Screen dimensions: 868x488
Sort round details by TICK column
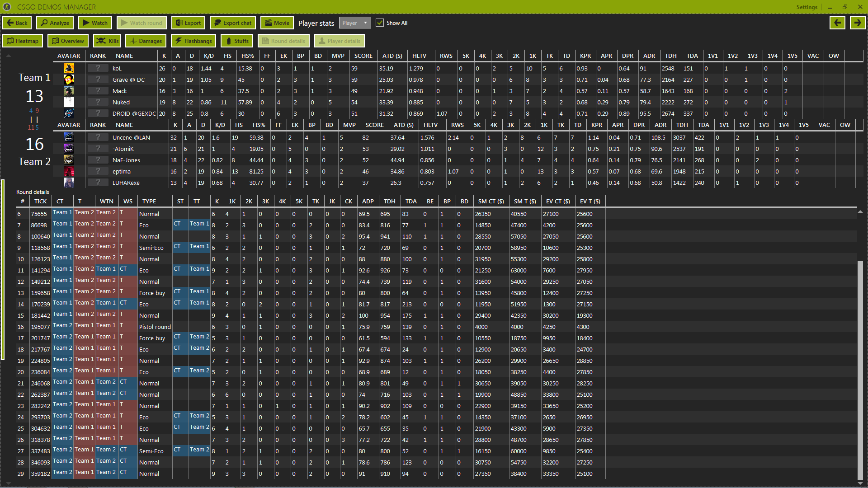click(x=41, y=202)
